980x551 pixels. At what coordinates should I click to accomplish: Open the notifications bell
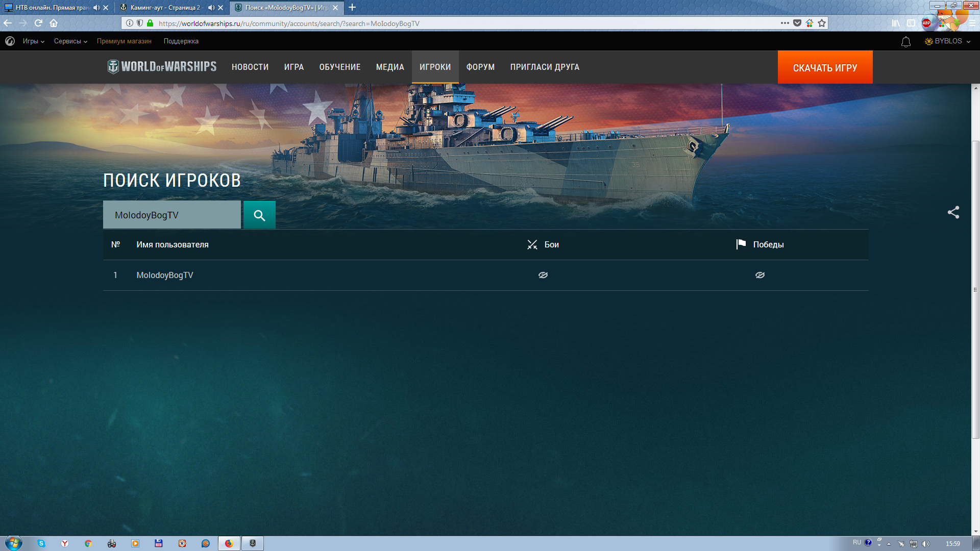[x=905, y=42]
